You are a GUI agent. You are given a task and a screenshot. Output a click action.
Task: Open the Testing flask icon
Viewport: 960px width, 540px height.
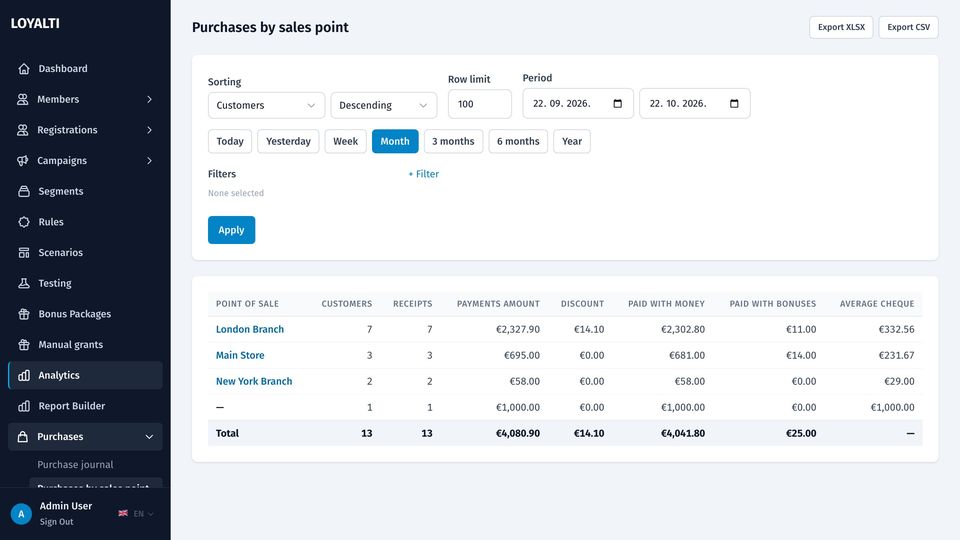(x=24, y=283)
